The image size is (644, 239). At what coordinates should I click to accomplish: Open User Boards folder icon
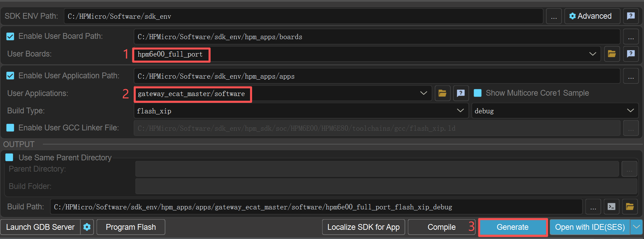[612, 54]
